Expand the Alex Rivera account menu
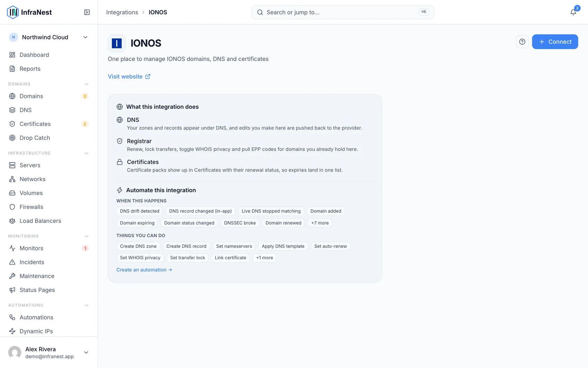The image size is (588, 368). point(86,352)
